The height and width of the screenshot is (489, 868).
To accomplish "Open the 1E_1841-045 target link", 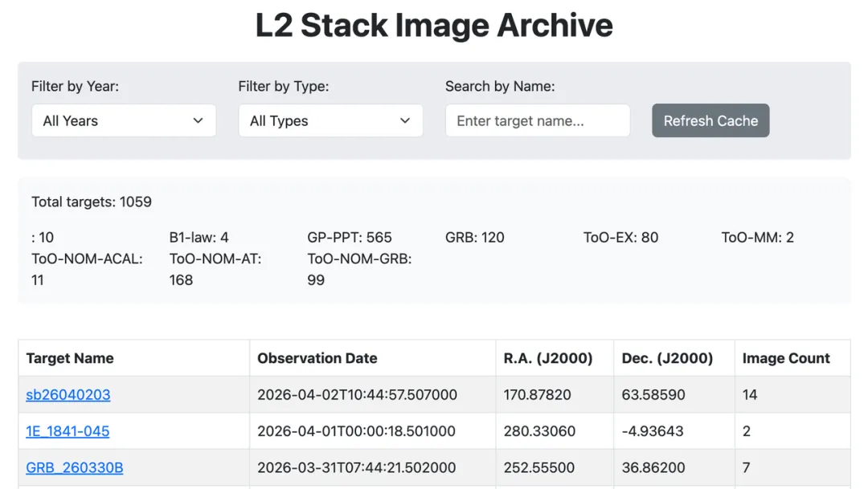I will [68, 431].
